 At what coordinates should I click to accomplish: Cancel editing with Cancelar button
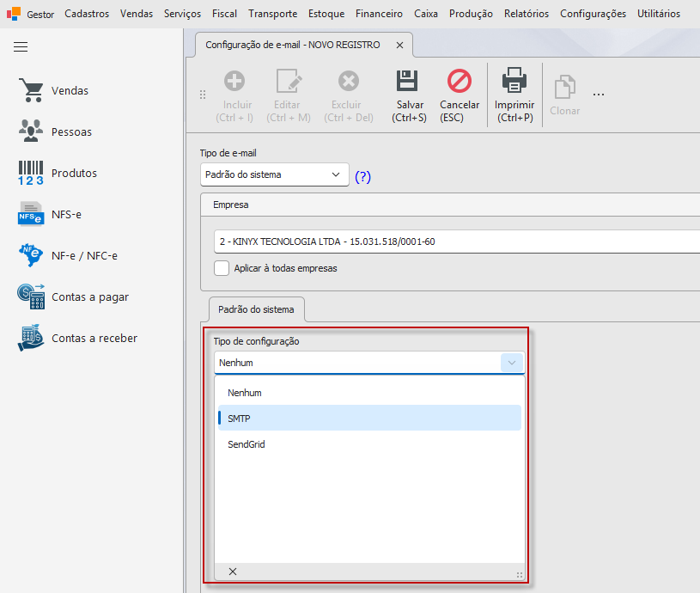point(460,96)
